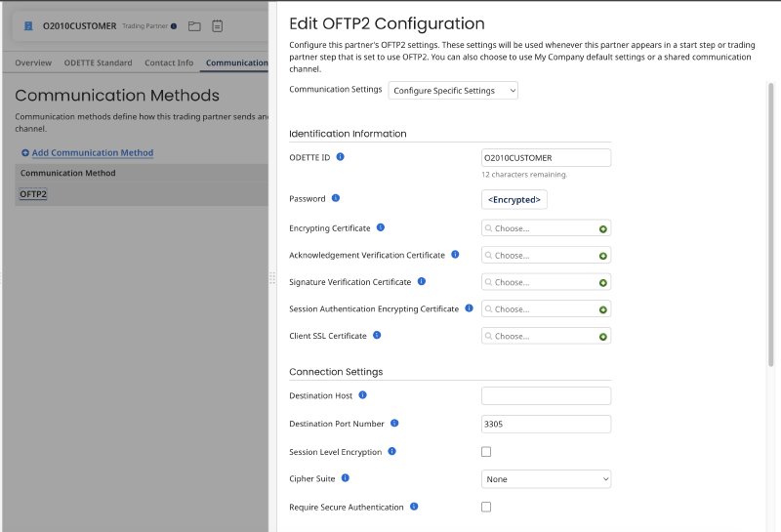Switch to the ODETTE Standard tab
781x532 pixels.
pyautogui.click(x=99, y=62)
